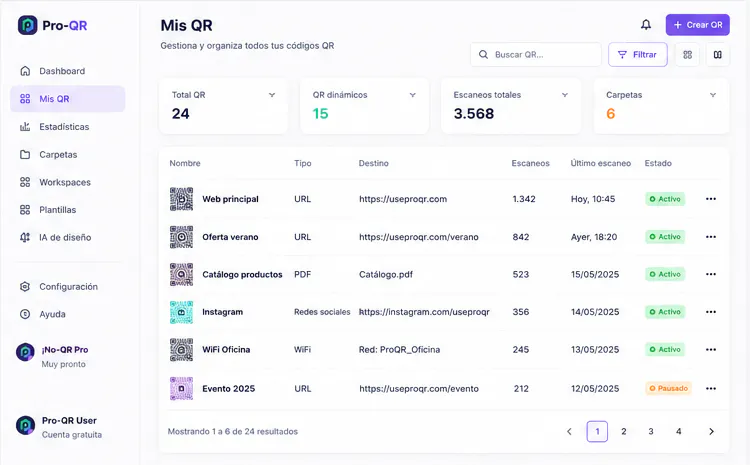Open the Oferta verano QR thumbnail
750x465 pixels.
[181, 237]
